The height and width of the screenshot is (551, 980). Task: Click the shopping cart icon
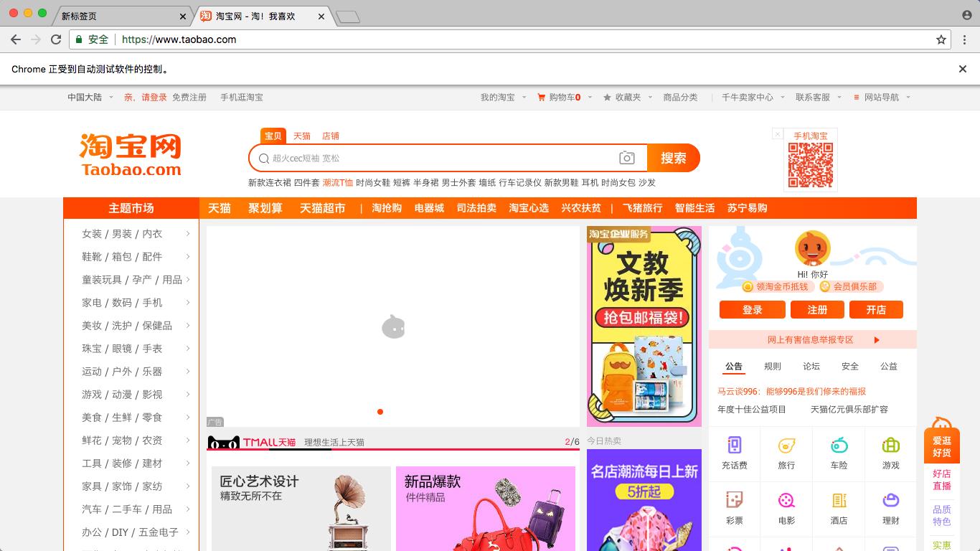pos(542,98)
